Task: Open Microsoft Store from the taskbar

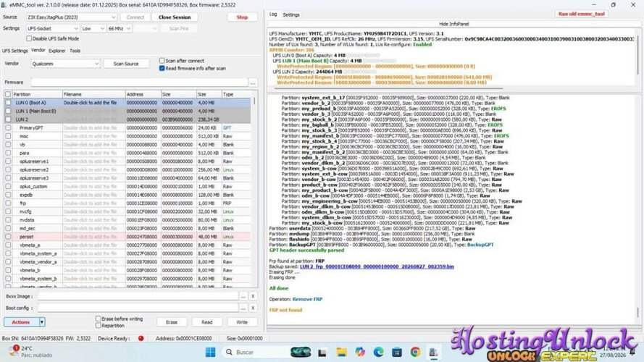Action: (397, 352)
